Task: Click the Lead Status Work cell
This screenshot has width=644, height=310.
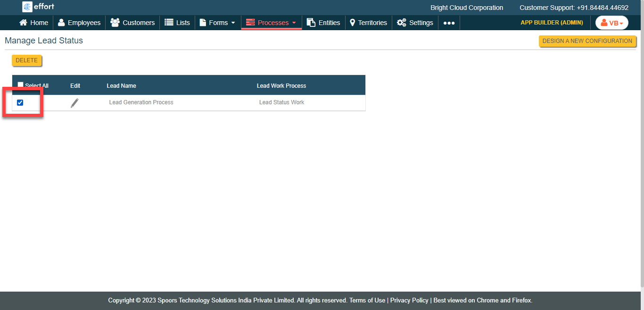Action: 281,102
